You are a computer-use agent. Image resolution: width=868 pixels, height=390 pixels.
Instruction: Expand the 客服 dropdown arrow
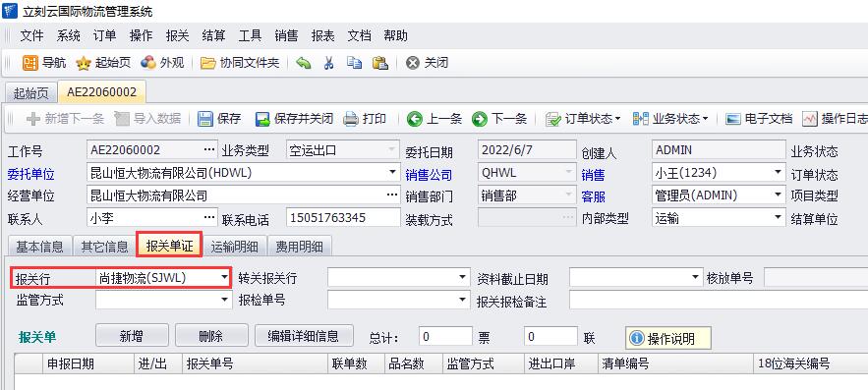[x=779, y=195]
